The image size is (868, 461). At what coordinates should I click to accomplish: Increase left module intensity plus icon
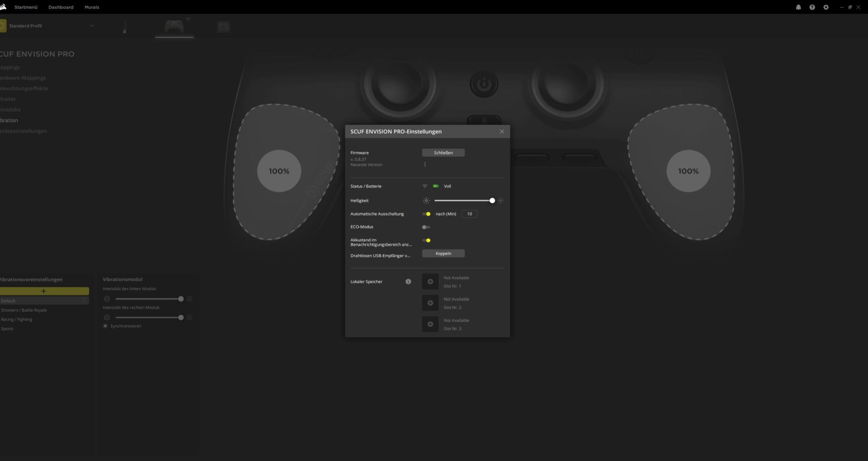pyautogui.click(x=189, y=299)
